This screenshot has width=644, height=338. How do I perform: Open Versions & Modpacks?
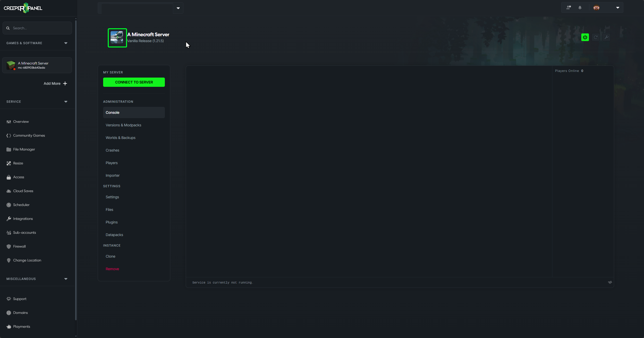123,125
